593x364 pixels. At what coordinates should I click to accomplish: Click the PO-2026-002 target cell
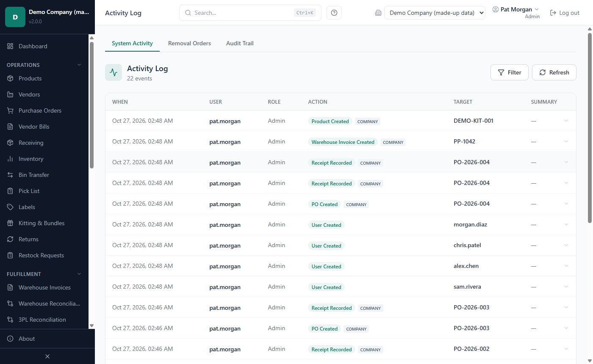point(471,349)
